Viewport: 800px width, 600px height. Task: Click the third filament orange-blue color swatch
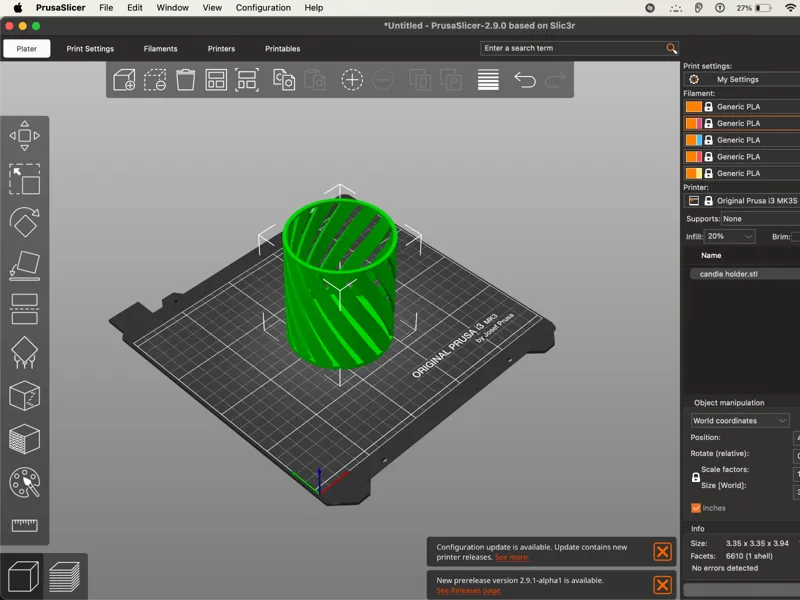[694, 140]
